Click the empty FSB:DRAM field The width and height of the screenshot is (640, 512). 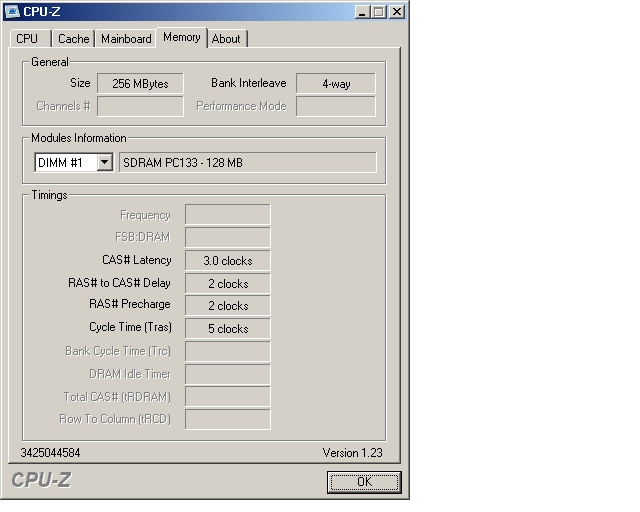pyautogui.click(x=228, y=238)
